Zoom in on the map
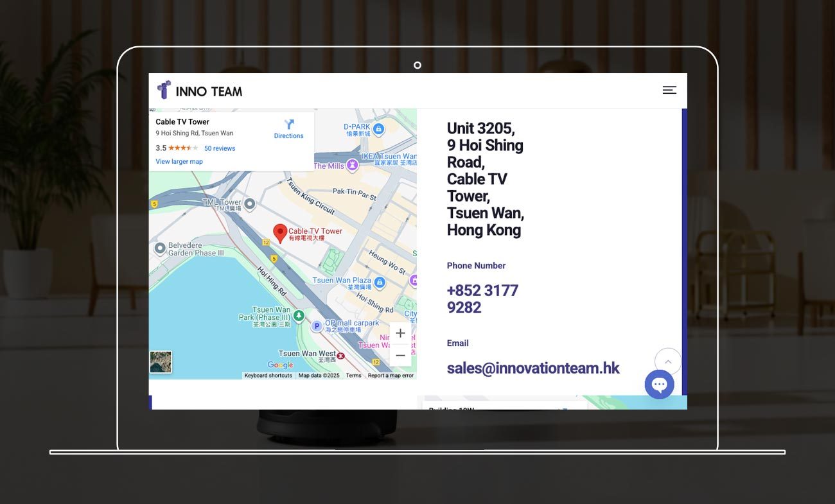 (400, 333)
